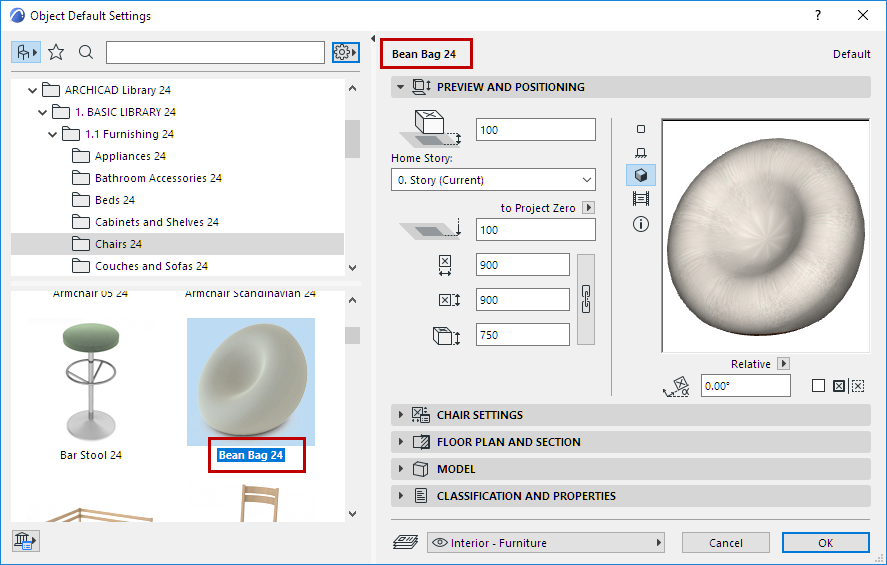Select the wooden chair thumbnail at bottom
This screenshot has width=887, height=565.
[260, 502]
